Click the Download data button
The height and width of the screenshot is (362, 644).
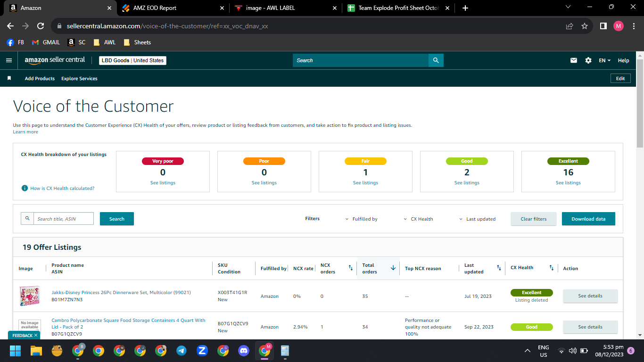(x=588, y=219)
